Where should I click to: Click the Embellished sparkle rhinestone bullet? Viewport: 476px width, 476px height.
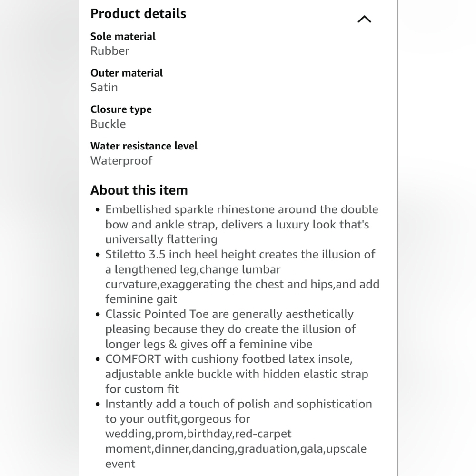pyautogui.click(x=242, y=224)
